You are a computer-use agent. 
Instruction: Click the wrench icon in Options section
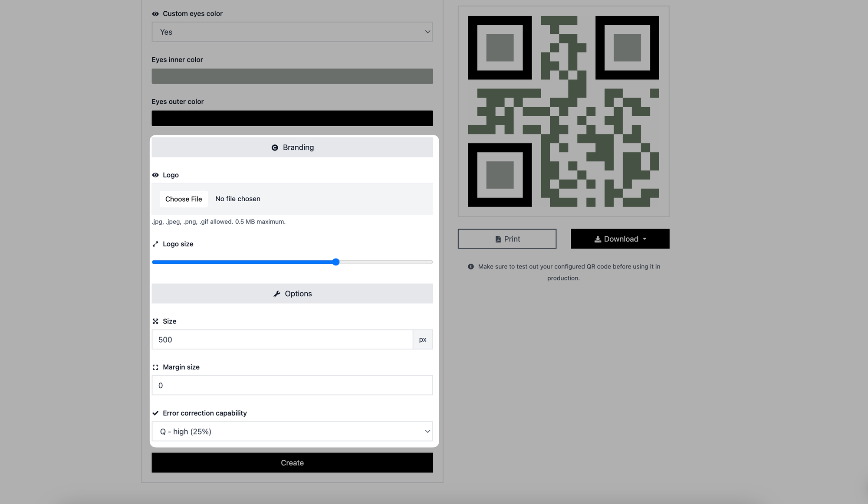[276, 293]
